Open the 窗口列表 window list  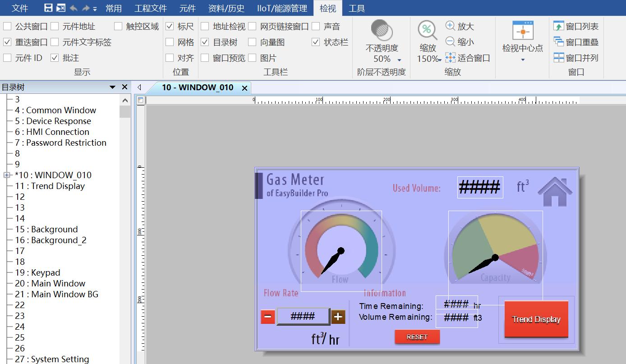[576, 26]
